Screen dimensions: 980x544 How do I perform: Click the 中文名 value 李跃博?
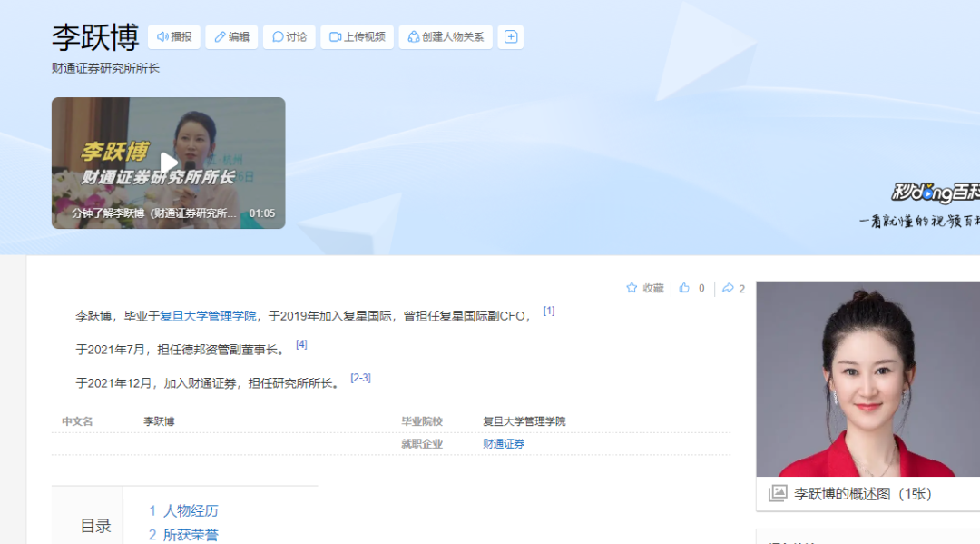coord(159,421)
